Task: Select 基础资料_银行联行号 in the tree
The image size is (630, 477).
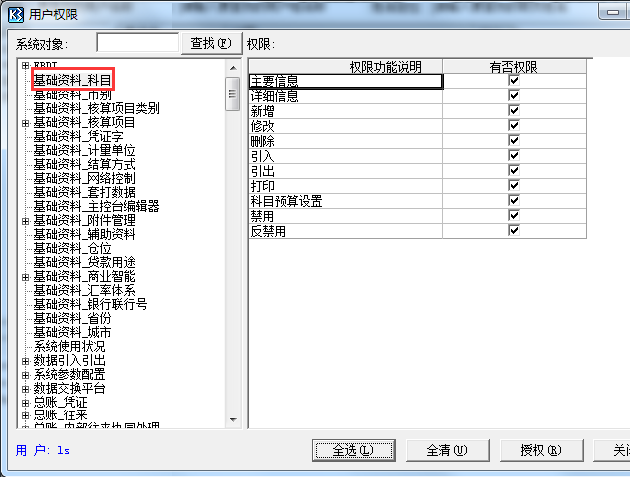Action: click(90, 305)
